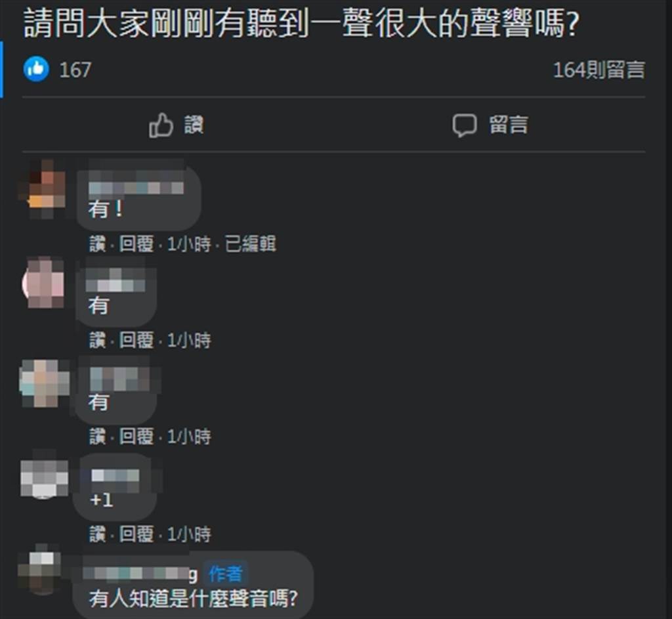Click the 留言 comment button label
Screen dimensions: 672x619
509,125
